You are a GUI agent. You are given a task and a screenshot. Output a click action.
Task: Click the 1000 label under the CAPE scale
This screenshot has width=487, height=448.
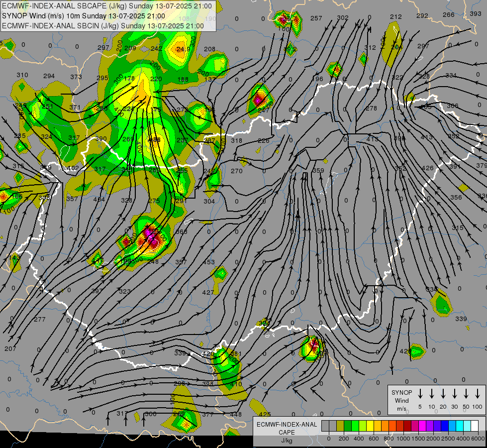click(x=403, y=439)
